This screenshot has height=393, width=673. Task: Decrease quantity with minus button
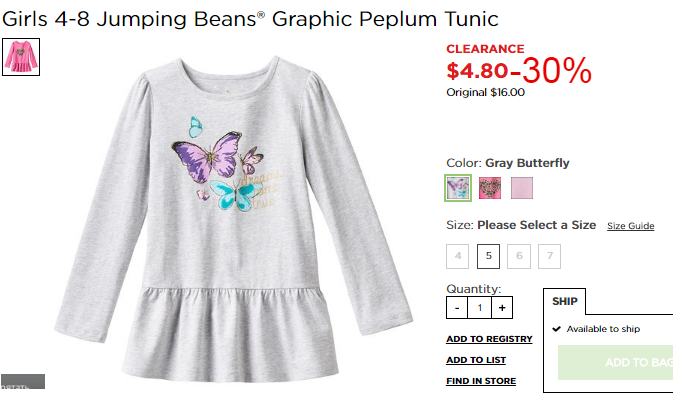457,308
